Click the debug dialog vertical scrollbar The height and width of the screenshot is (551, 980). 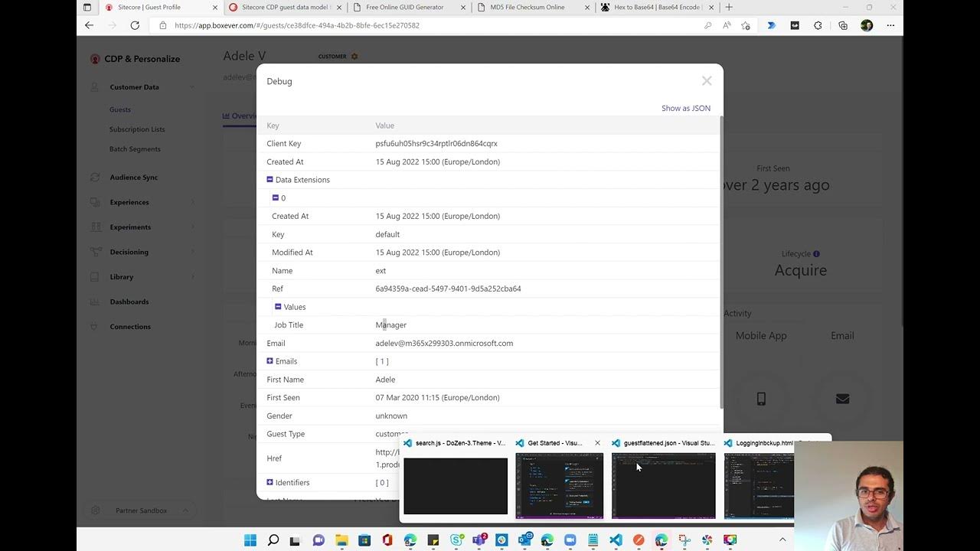coord(720,264)
